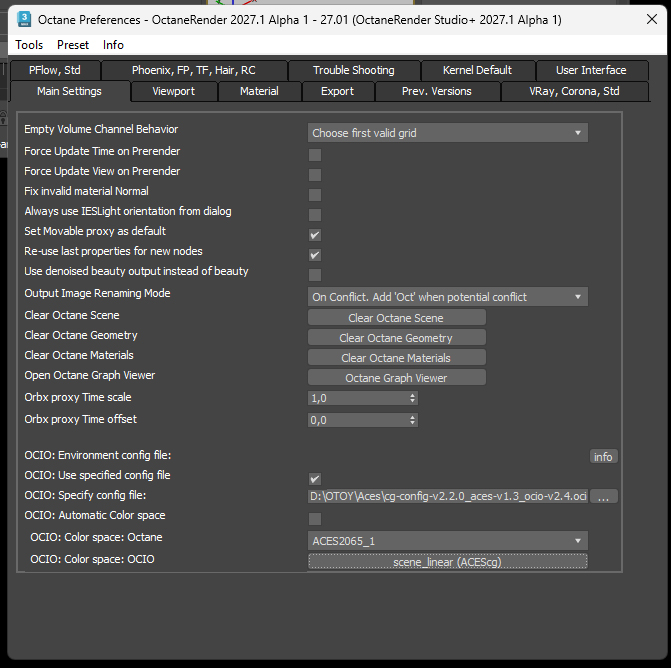
Task: Open the Kernel Default tab
Action: pos(478,70)
